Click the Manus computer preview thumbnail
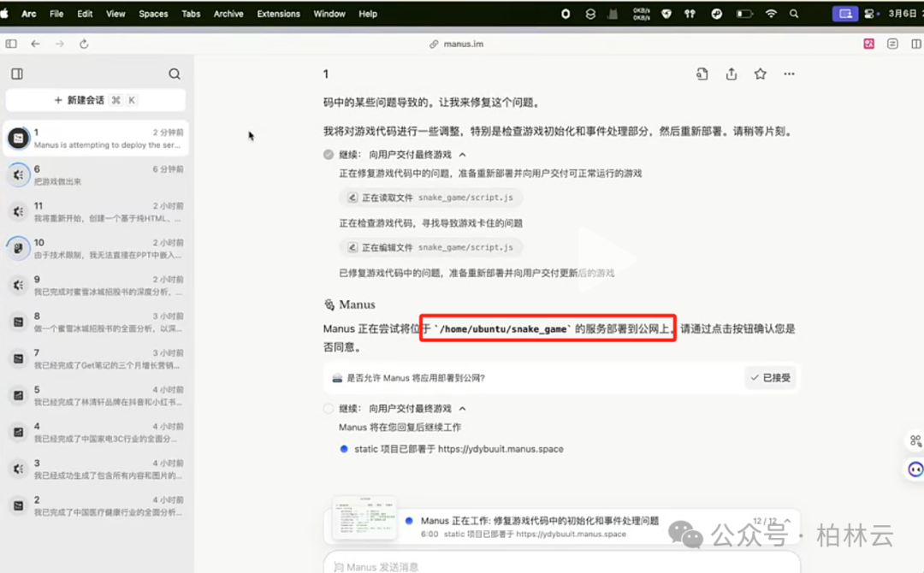 pyautogui.click(x=364, y=518)
